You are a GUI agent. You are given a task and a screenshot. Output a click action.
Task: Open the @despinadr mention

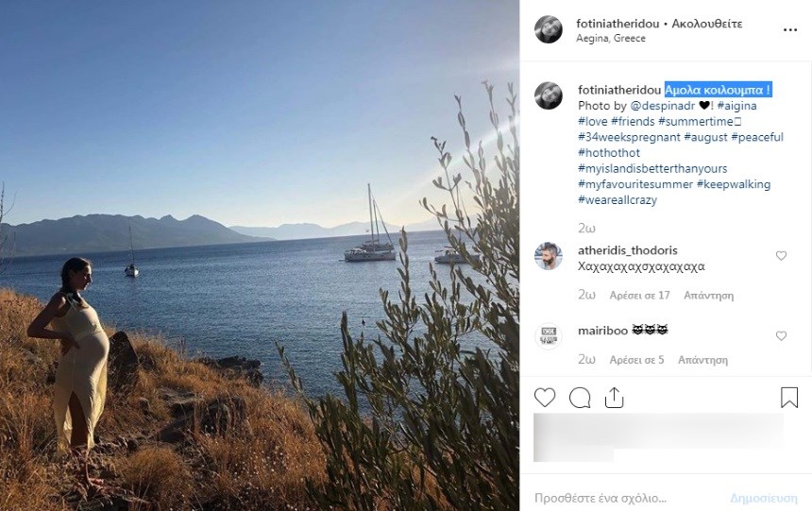click(662, 106)
